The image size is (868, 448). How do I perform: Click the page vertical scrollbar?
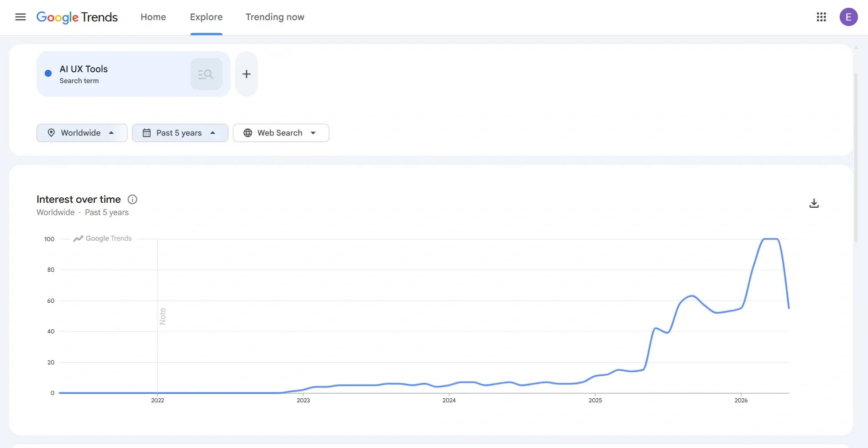[x=856, y=158]
